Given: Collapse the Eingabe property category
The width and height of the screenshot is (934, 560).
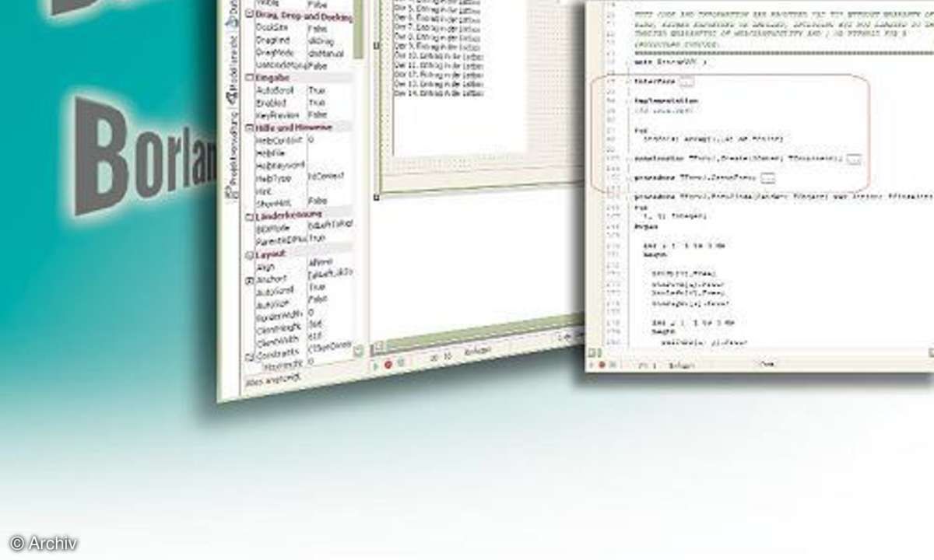Looking at the screenshot, I should point(249,78).
